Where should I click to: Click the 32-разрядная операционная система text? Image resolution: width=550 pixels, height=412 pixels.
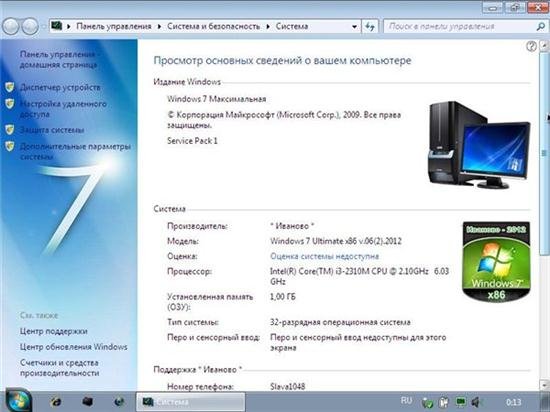340,322
